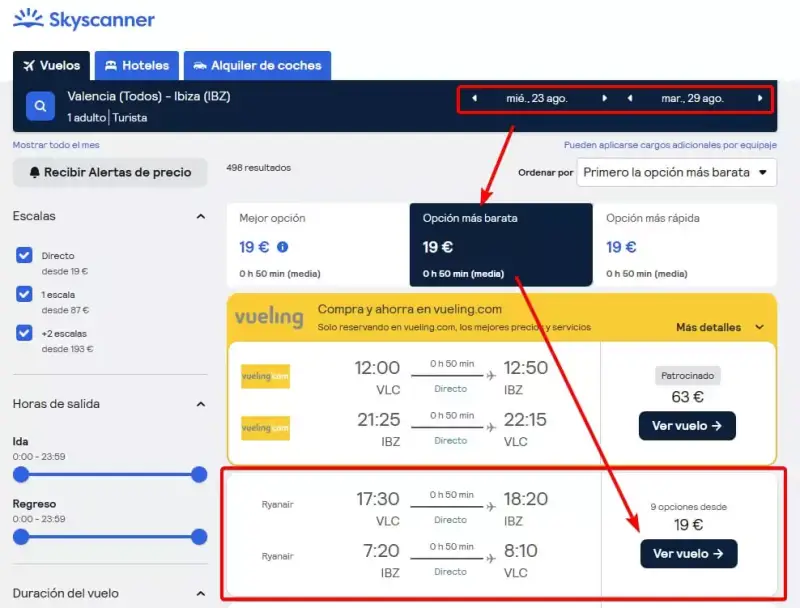Image resolution: width=800 pixels, height=608 pixels.
Task: Click Ver vuelo for the 63 € Vueling flight
Action: [x=687, y=426]
